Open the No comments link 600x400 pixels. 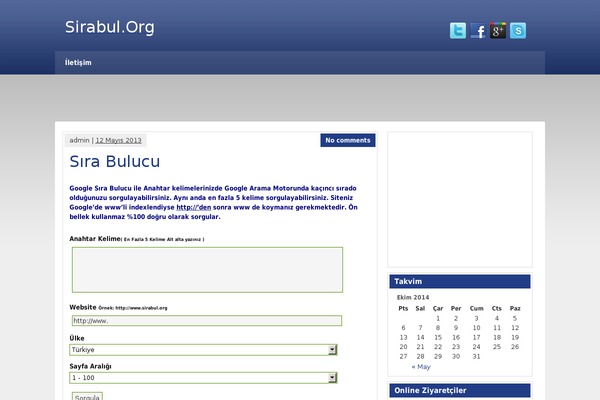coord(348,140)
